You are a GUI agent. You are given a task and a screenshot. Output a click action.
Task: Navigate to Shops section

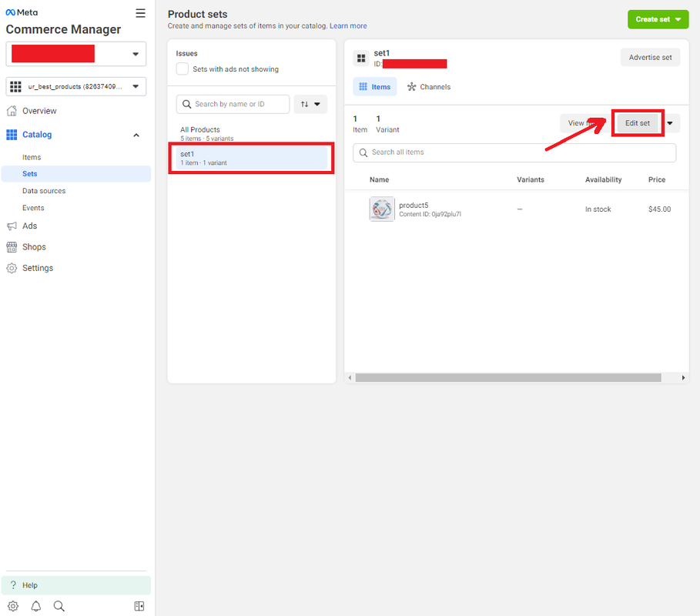34,247
